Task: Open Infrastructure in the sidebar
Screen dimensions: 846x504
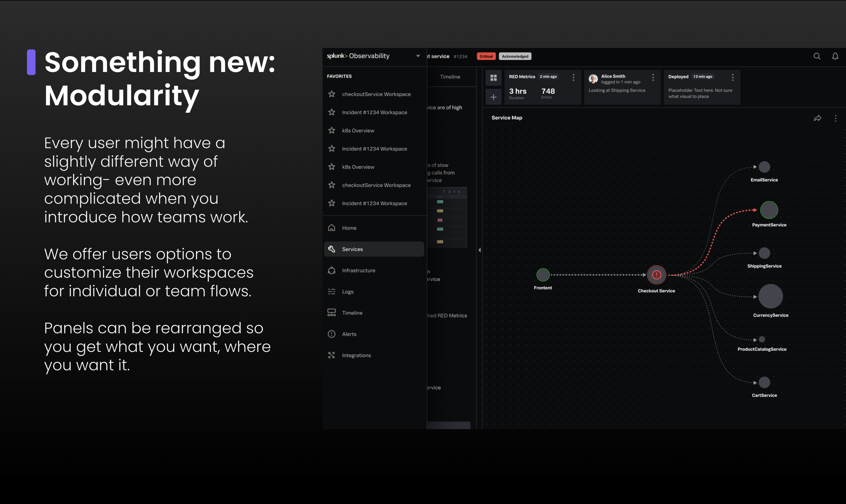Action: tap(374, 270)
